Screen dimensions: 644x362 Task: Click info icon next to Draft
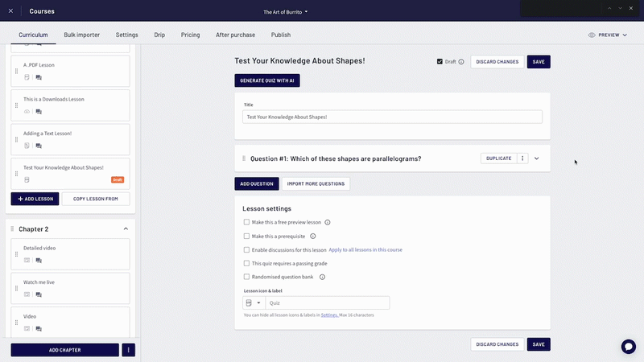461,62
